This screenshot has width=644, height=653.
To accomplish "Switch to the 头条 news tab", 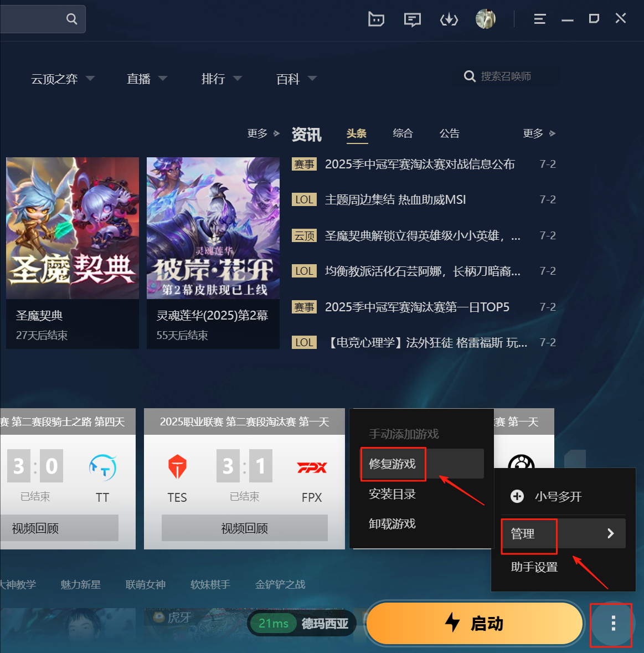I will pyautogui.click(x=357, y=133).
